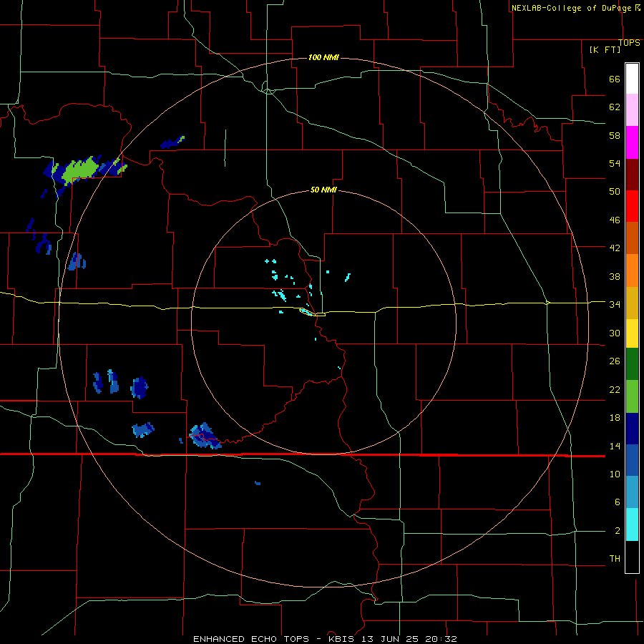
Task: Click the bright orange legend swatch
Action: click(632, 270)
